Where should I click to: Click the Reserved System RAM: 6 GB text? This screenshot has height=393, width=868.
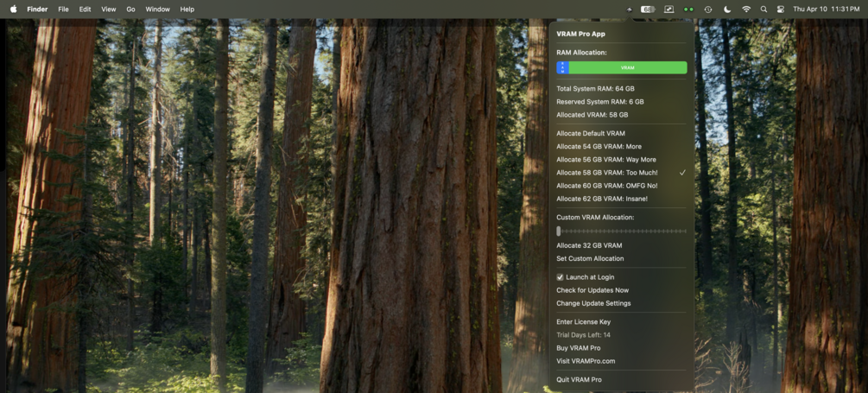click(x=600, y=102)
